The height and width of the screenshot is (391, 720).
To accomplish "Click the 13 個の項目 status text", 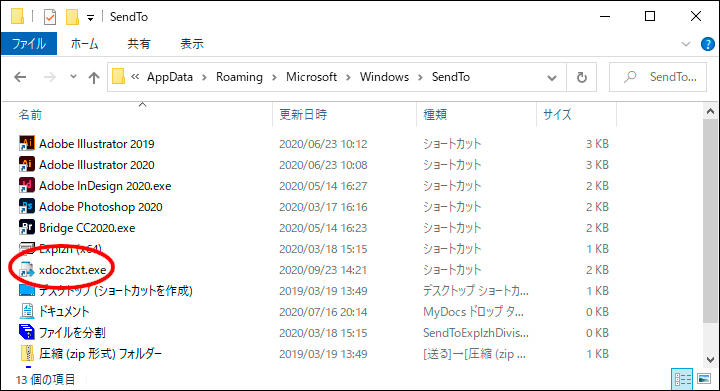I will [45, 380].
